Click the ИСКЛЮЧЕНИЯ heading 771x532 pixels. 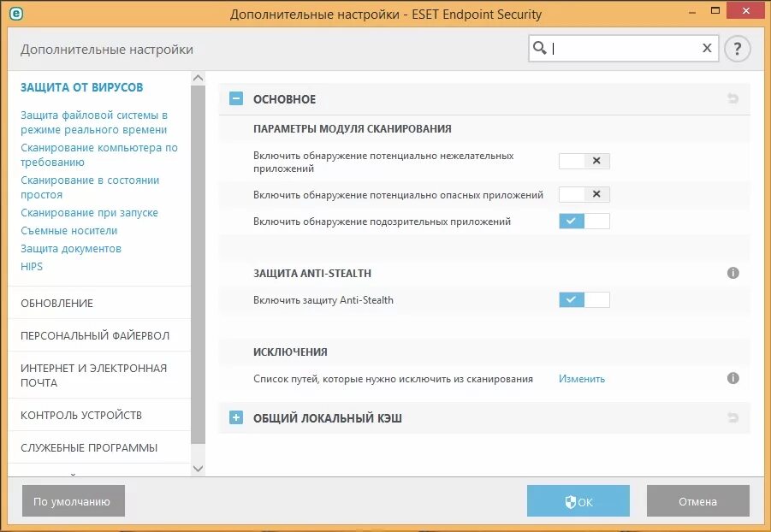pos(290,352)
